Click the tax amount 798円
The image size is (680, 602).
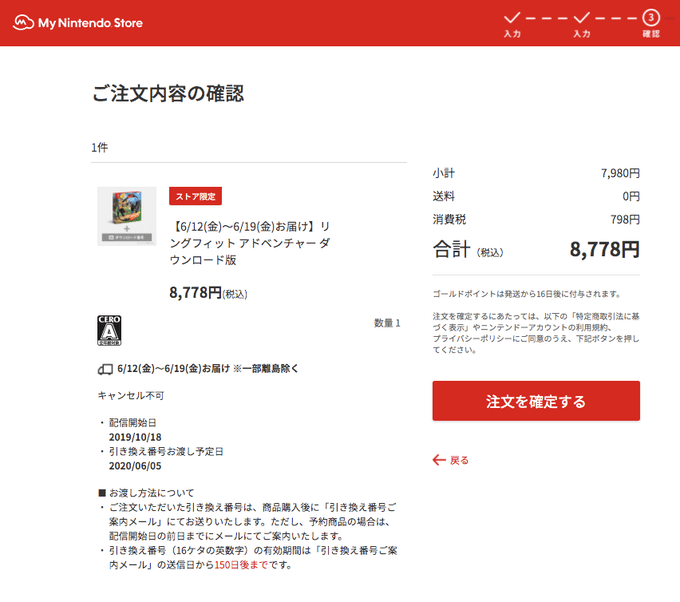click(625, 219)
